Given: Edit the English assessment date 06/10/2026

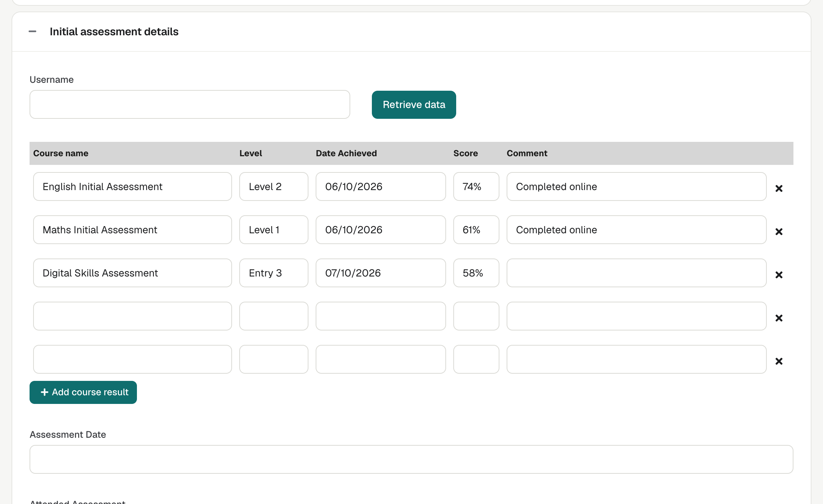Looking at the screenshot, I should [381, 186].
